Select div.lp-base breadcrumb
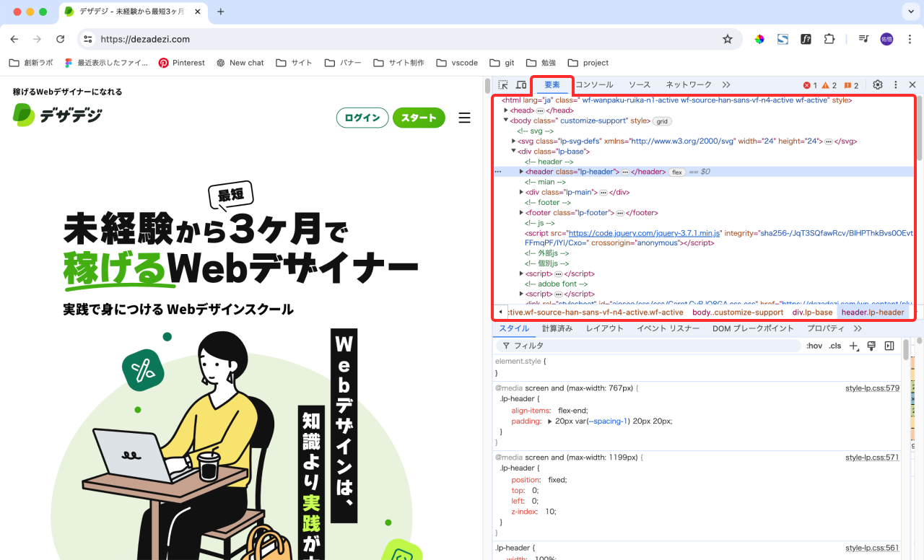The image size is (924, 560). click(812, 312)
